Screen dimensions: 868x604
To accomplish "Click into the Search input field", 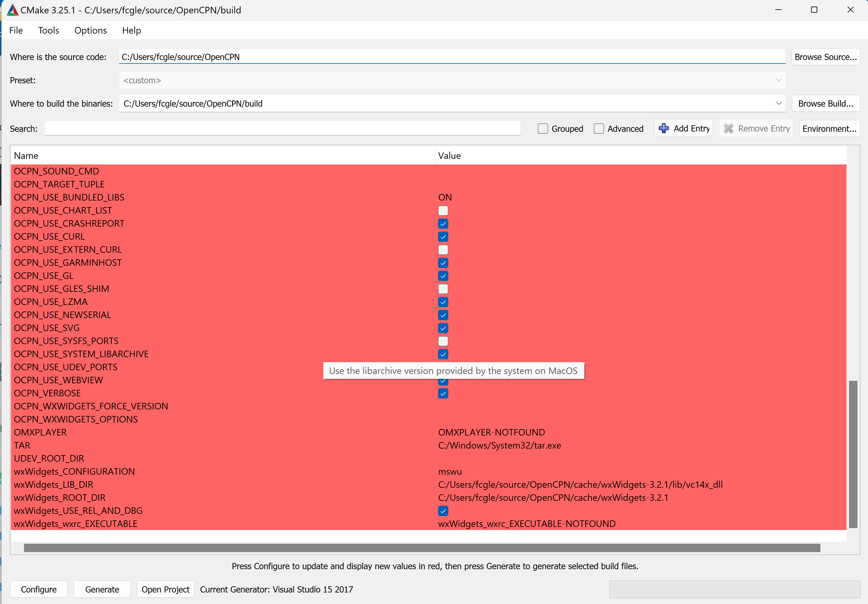I will [282, 128].
